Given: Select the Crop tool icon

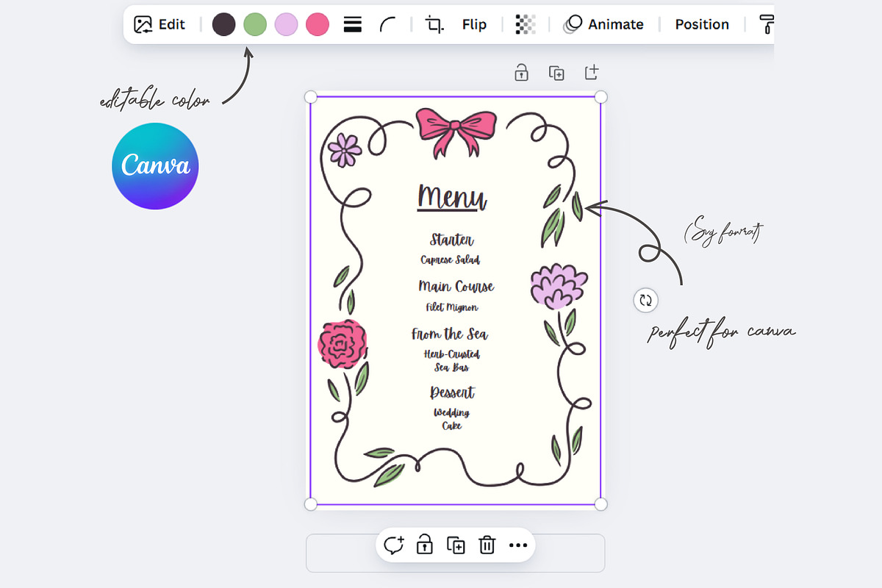Looking at the screenshot, I should tap(435, 24).
